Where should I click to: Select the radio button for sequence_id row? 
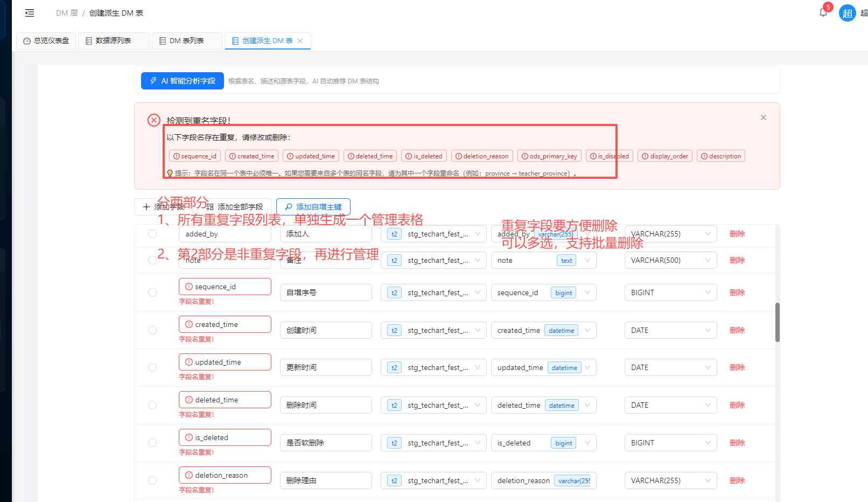[x=152, y=292]
